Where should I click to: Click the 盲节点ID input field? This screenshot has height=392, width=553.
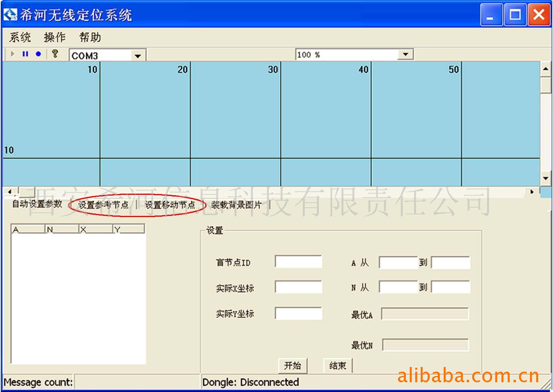(x=299, y=262)
